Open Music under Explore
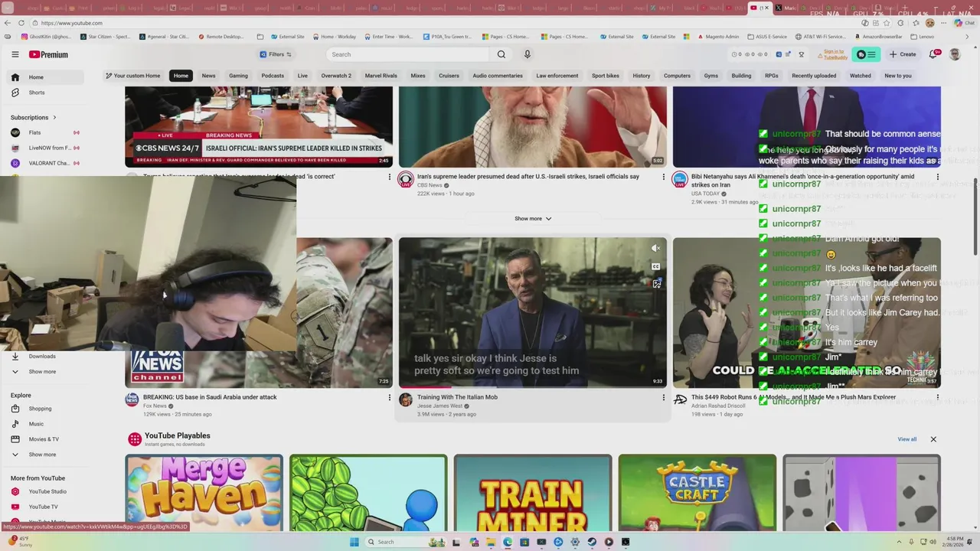This screenshot has width=980, height=551. point(45,424)
